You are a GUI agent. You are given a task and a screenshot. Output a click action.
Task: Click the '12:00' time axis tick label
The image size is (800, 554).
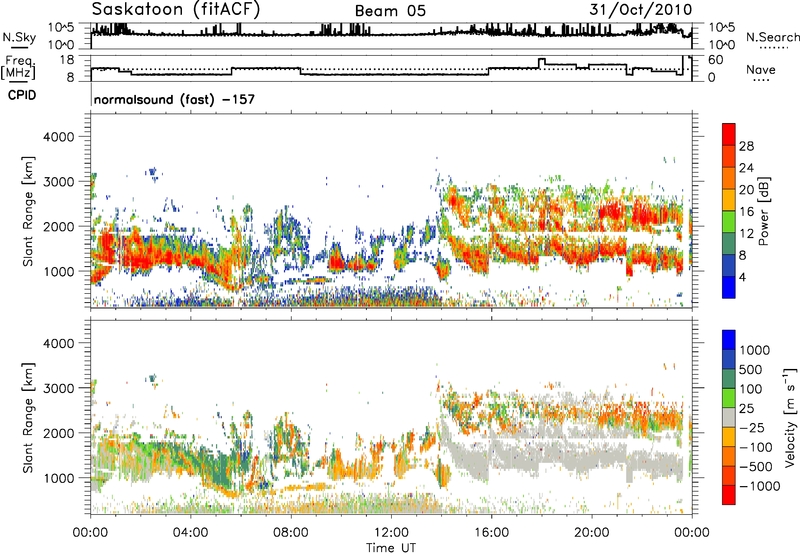pos(391,533)
